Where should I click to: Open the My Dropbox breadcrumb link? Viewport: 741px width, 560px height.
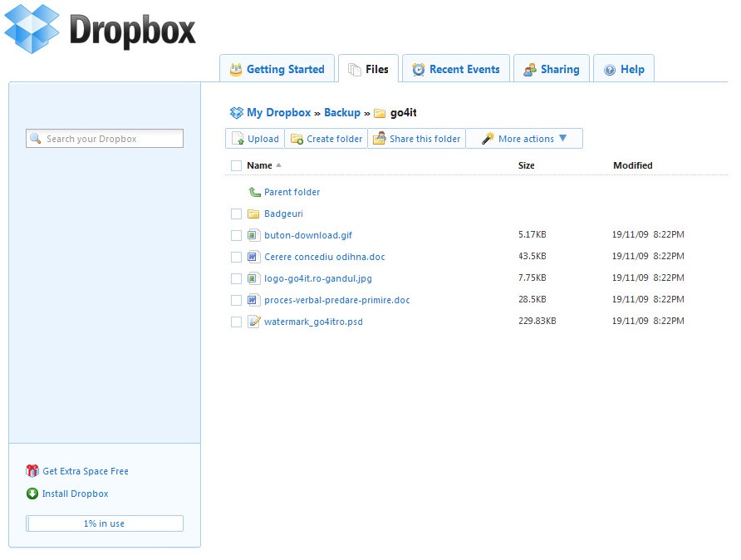tap(279, 112)
